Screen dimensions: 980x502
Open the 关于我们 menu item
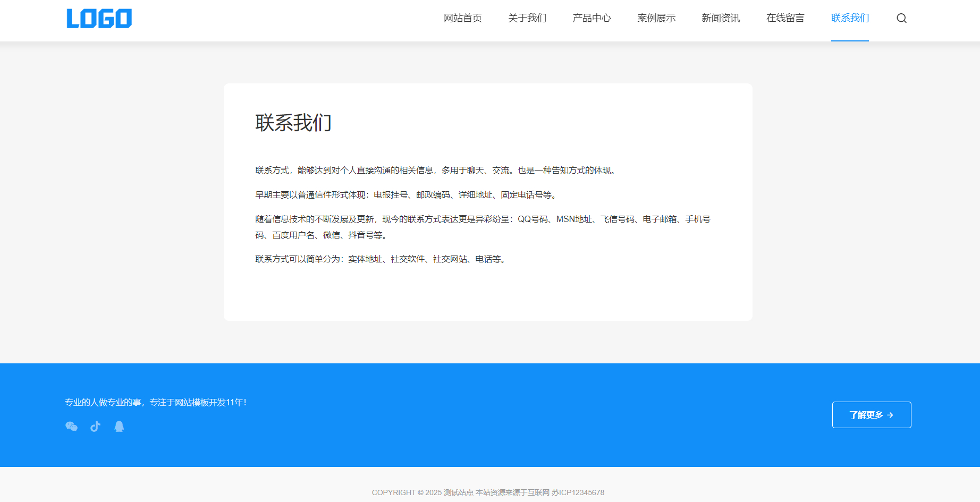pyautogui.click(x=527, y=19)
